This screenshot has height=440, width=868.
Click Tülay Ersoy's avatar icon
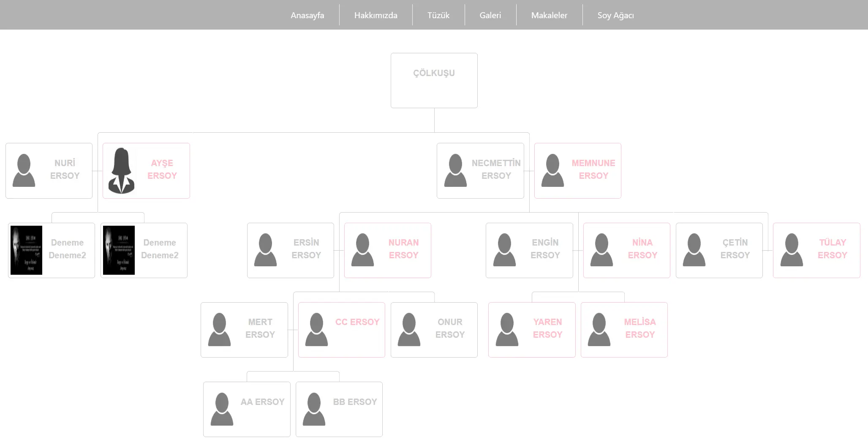[792, 250]
